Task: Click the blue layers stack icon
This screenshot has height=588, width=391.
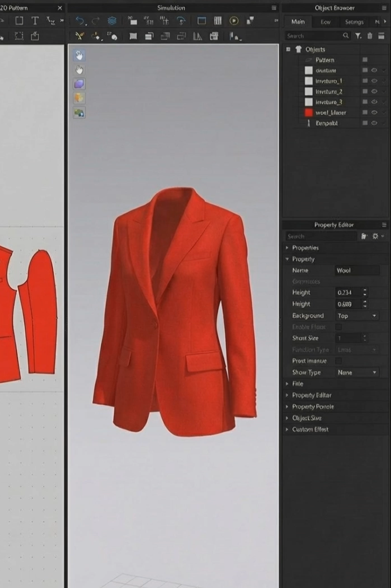Action: tap(112, 21)
